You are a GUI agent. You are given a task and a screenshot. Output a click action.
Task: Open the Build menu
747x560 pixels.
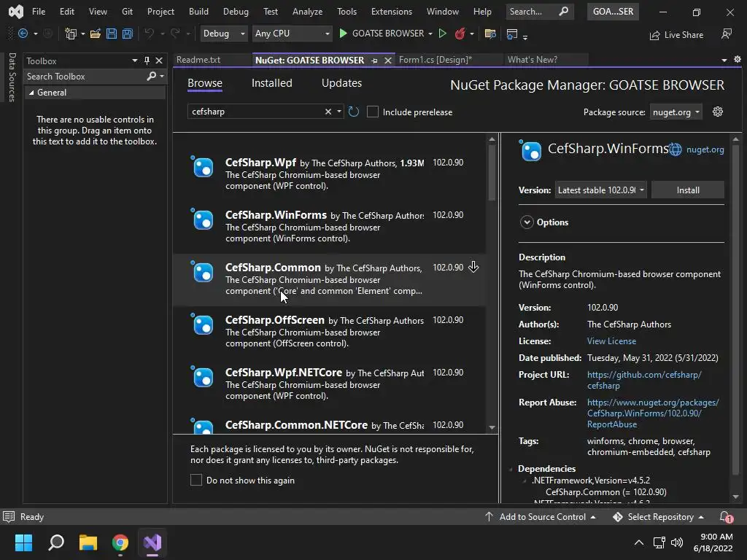pos(198,12)
